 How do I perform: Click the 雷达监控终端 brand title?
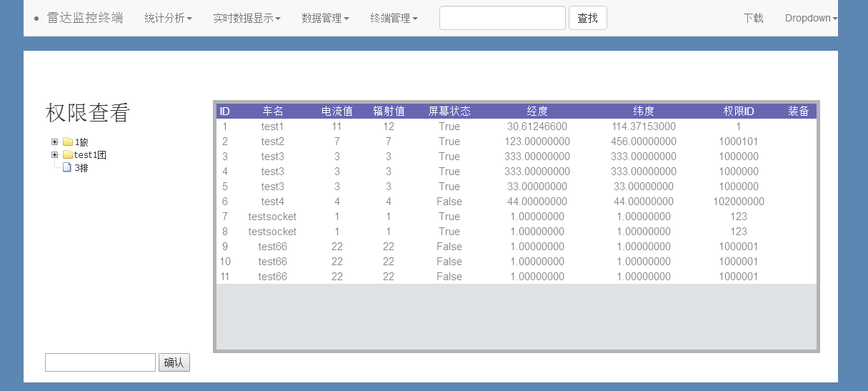[85, 18]
